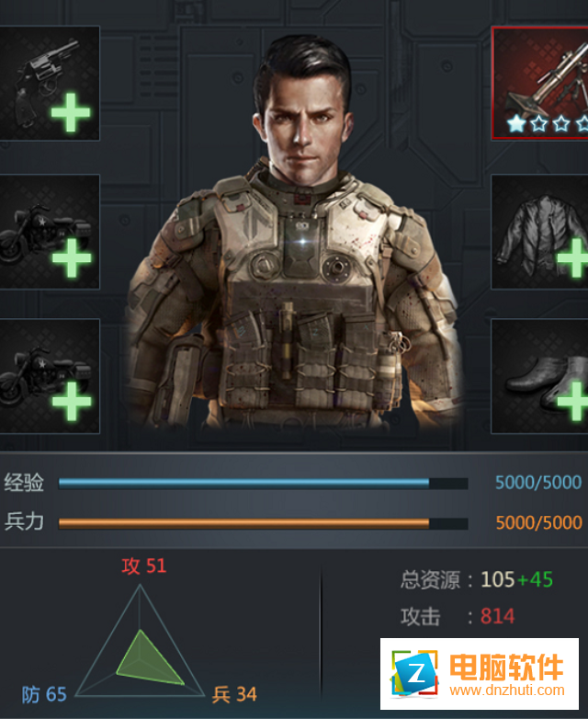The width and height of the screenshot is (588, 719).
Task: Open the jacket armor equipment slot
Action: tap(540, 232)
